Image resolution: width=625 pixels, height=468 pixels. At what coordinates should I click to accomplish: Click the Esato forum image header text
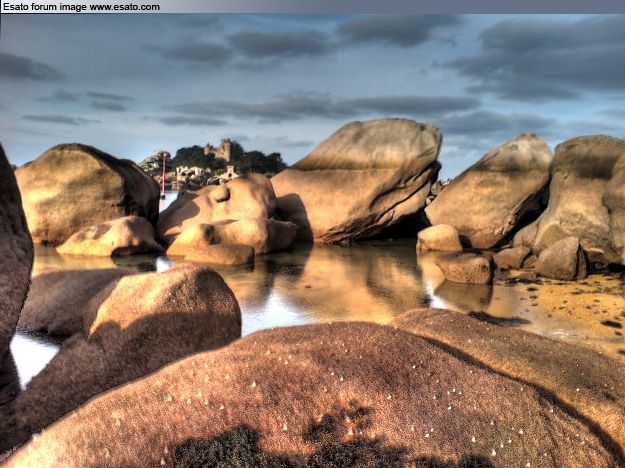point(81,7)
